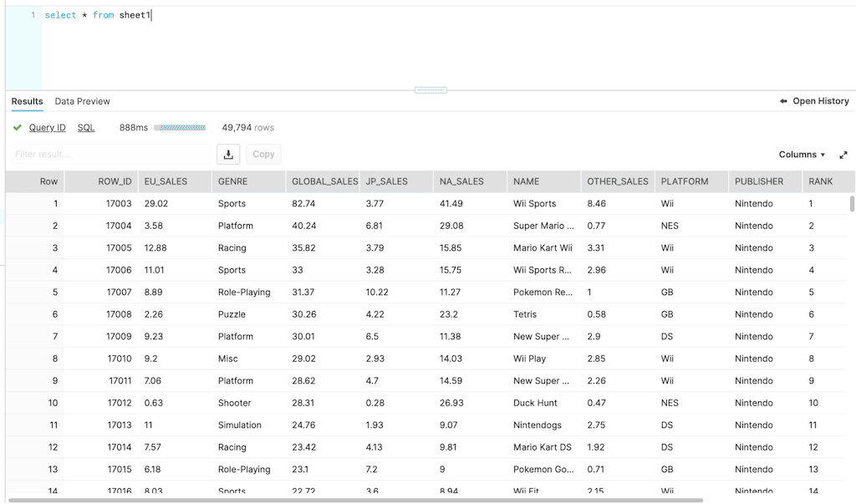The image size is (856, 504).
Task: Click the vertical scrollbar of results table
Action: point(852,204)
